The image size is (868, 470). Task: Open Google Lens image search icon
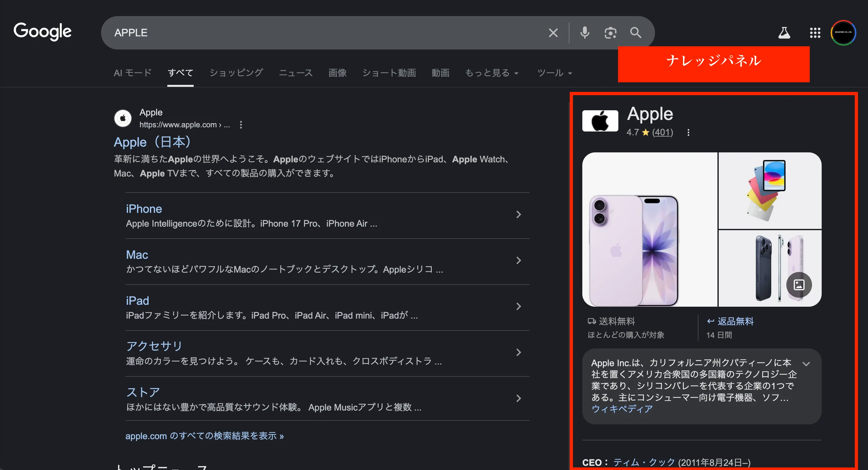pyautogui.click(x=610, y=33)
